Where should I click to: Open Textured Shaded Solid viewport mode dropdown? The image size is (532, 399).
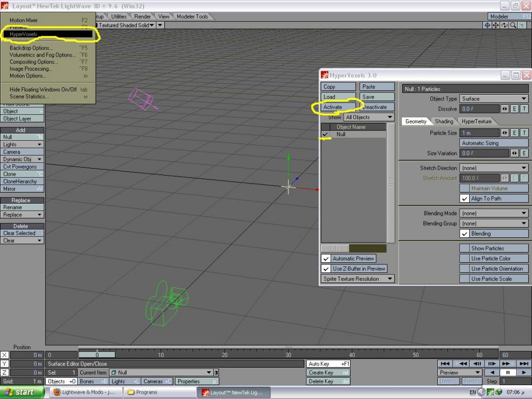pyautogui.click(x=126, y=25)
